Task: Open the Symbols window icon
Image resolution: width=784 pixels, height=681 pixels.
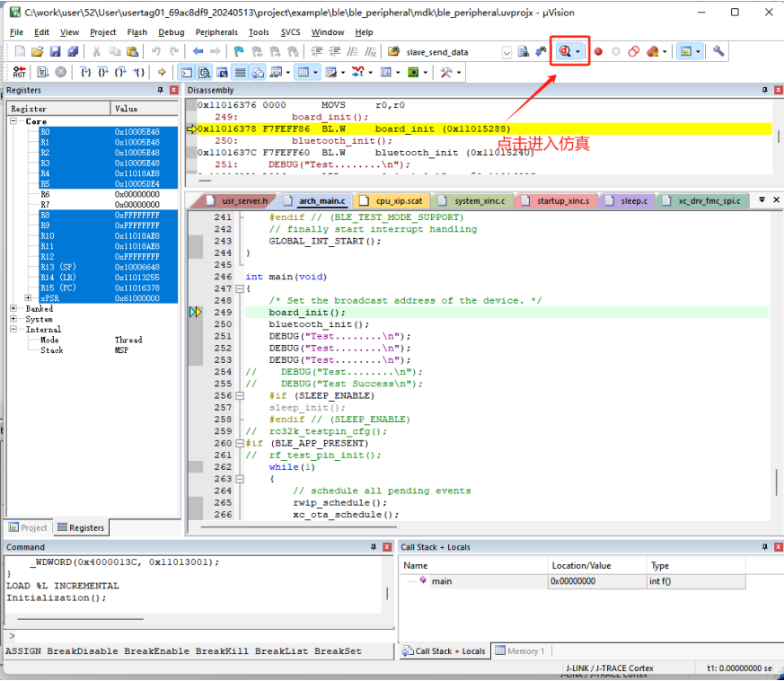Action: click(x=223, y=72)
